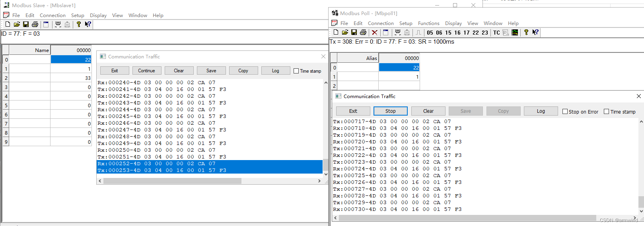Enable Time stamp in Modbus Slave traffic window
Screen dimensions: 644x226
[296, 71]
